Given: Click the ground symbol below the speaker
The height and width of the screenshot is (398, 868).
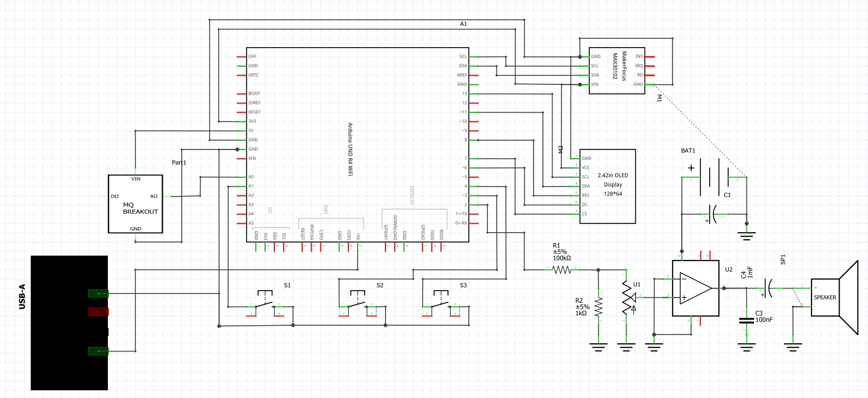Looking at the screenshot, I should click(793, 347).
